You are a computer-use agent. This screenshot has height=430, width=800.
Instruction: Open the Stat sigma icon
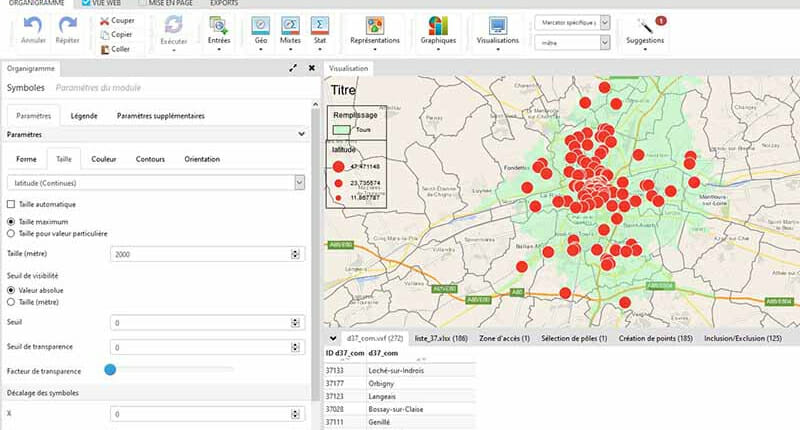[x=319, y=24]
